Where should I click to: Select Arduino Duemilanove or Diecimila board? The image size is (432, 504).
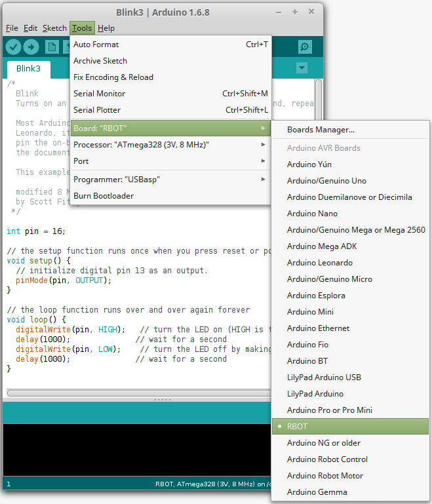pyautogui.click(x=350, y=197)
